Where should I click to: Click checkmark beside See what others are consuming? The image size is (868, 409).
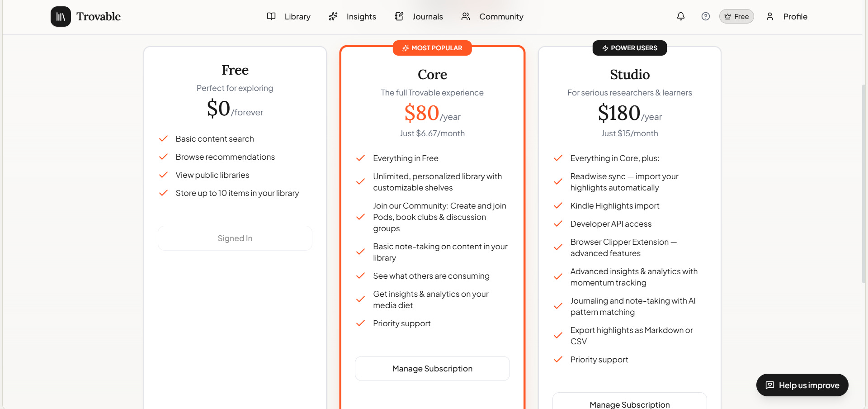coord(361,276)
